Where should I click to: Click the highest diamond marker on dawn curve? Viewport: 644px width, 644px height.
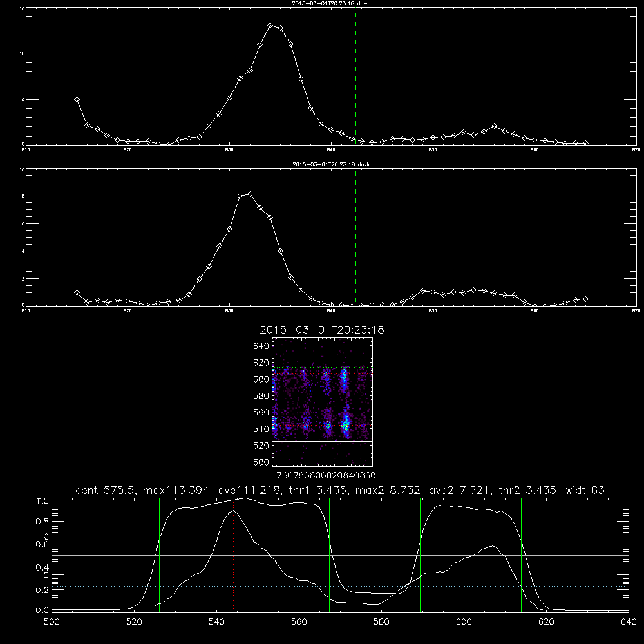point(270,26)
